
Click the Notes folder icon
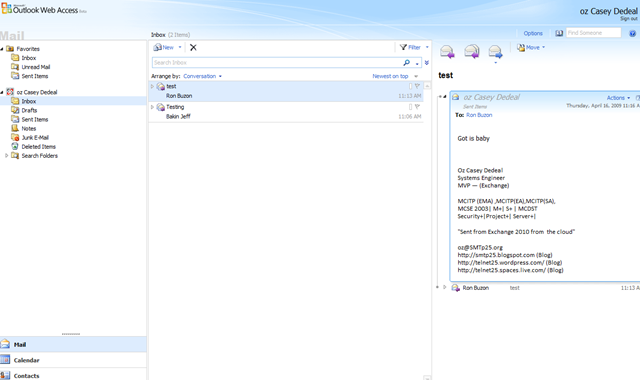point(15,129)
